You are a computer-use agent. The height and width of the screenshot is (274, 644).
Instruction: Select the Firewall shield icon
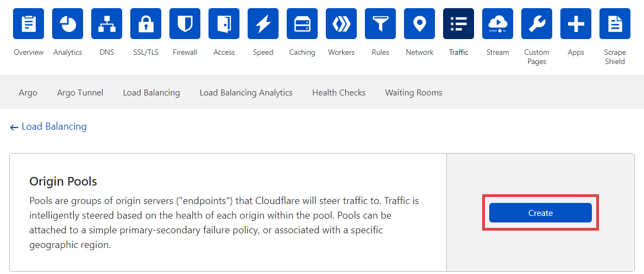coord(185,24)
